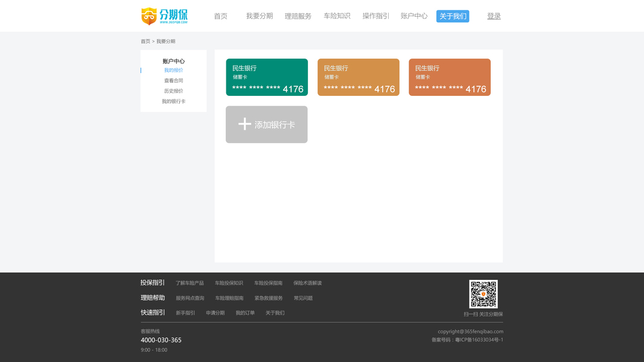Open 操作指引 navigation item
Screen dimensions: 644x362
375,16
